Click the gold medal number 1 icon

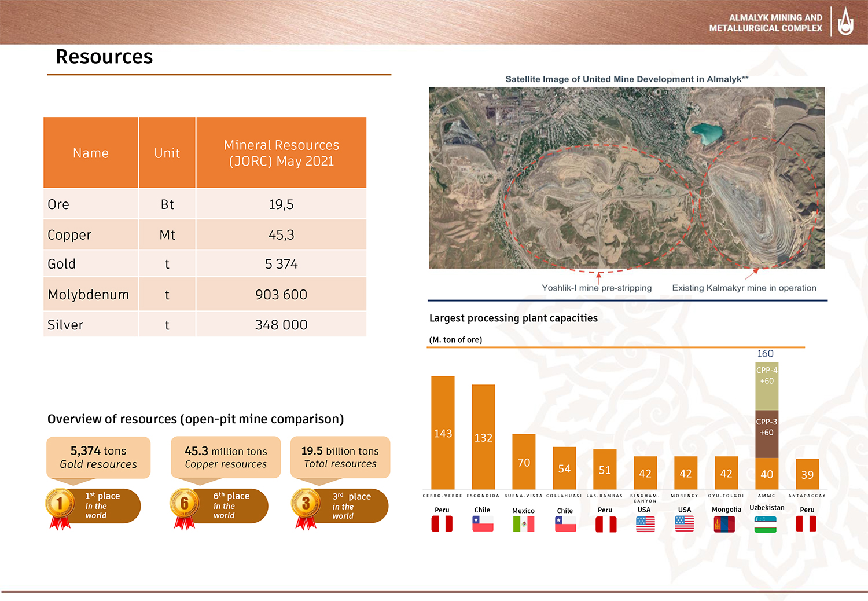(x=60, y=503)
